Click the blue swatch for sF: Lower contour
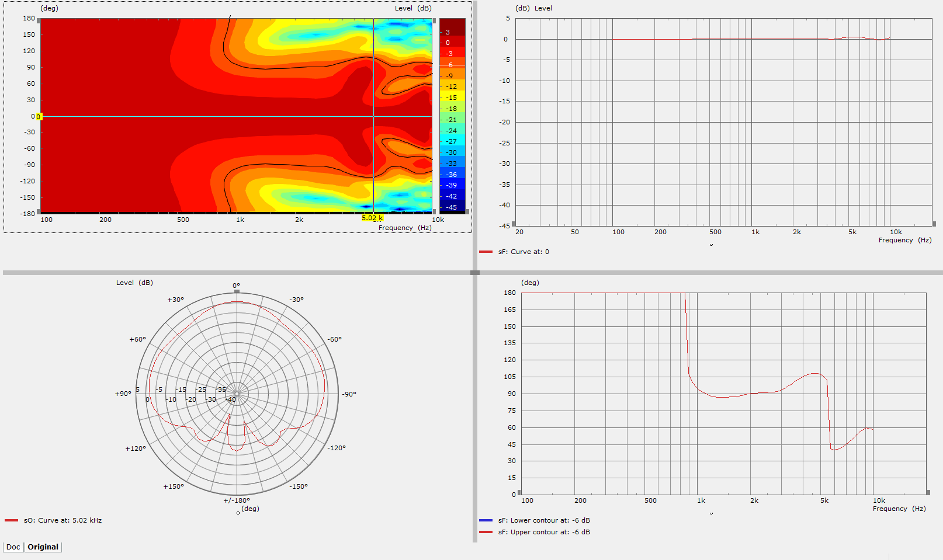The height and width of the screenshot is (560, 943). pos(486,520)
